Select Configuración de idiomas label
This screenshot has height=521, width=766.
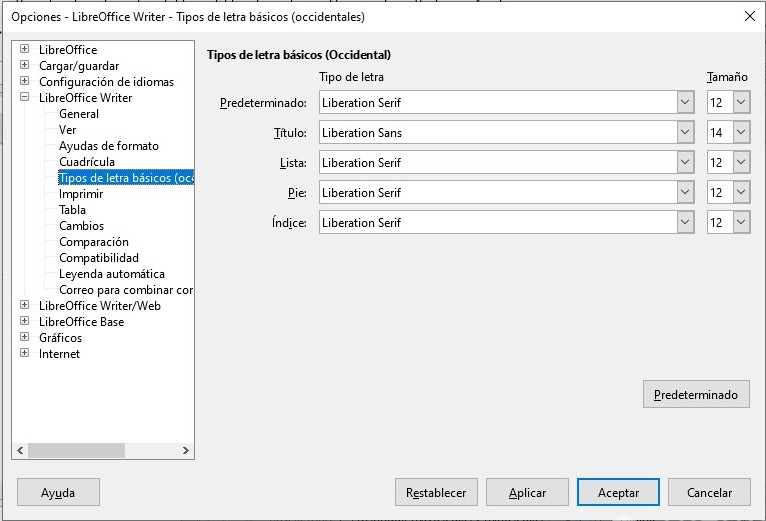pos(106,82)
